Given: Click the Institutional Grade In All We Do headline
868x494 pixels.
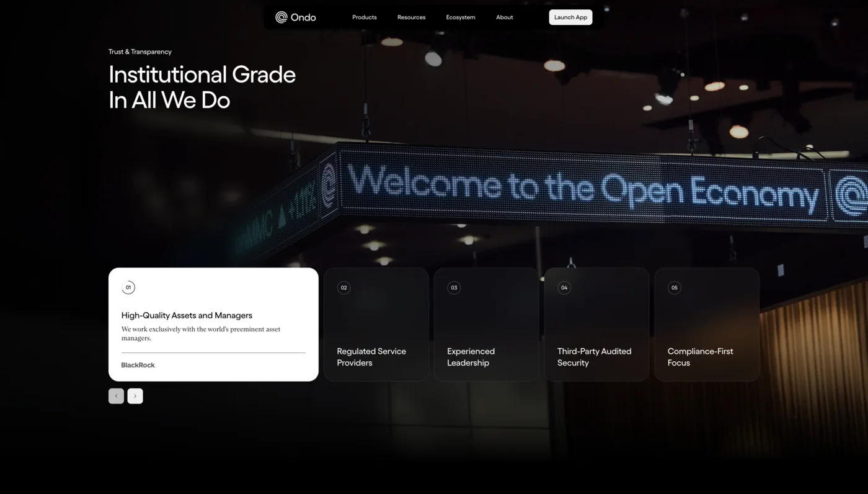Looking at the screenshot, I should pyautogui.click(x=202, y=87).
